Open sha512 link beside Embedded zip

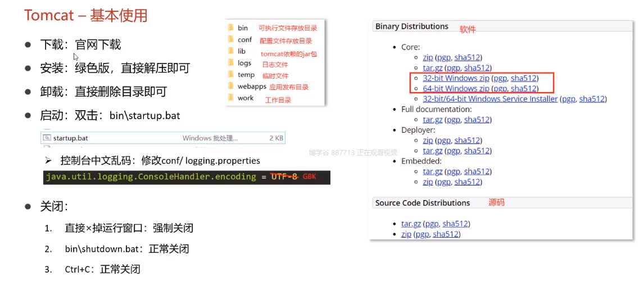pos(467,182)
